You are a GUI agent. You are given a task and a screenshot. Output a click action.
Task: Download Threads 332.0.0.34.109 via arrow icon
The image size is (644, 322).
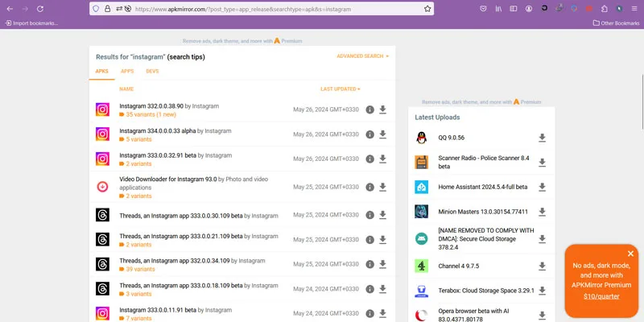(x=383, y=264)
